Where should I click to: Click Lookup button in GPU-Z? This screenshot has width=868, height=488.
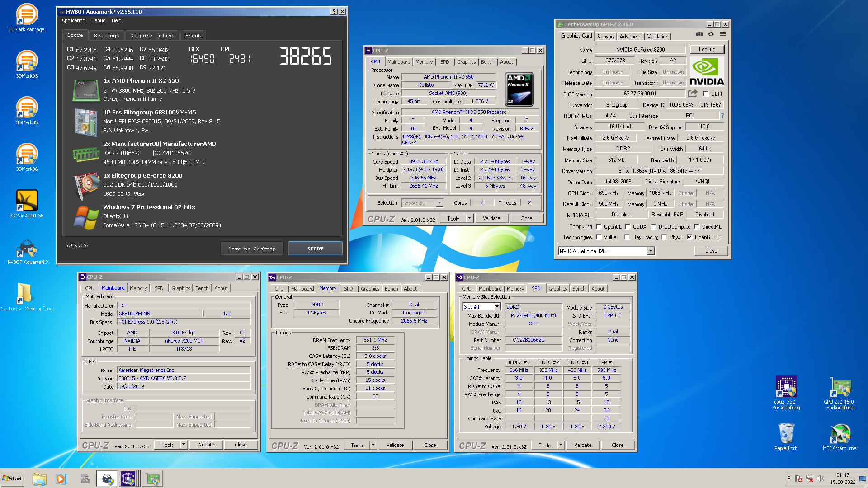[x=707, y=49]
